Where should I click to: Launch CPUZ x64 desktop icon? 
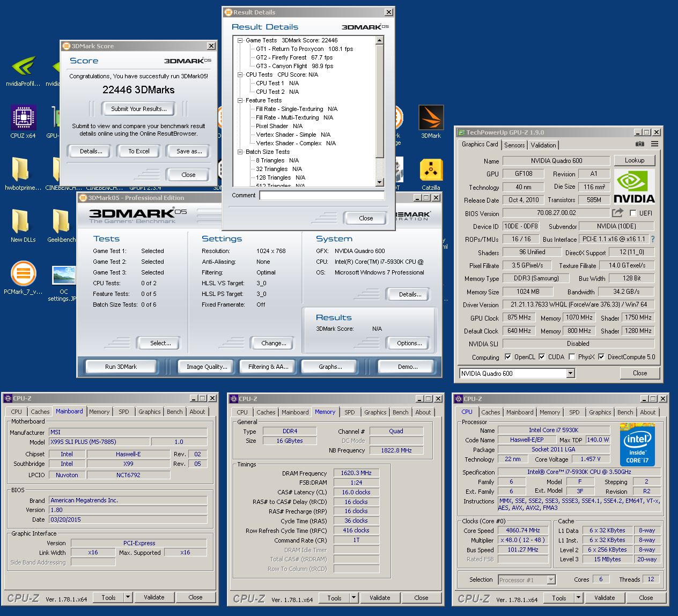(x=23, y=121)
